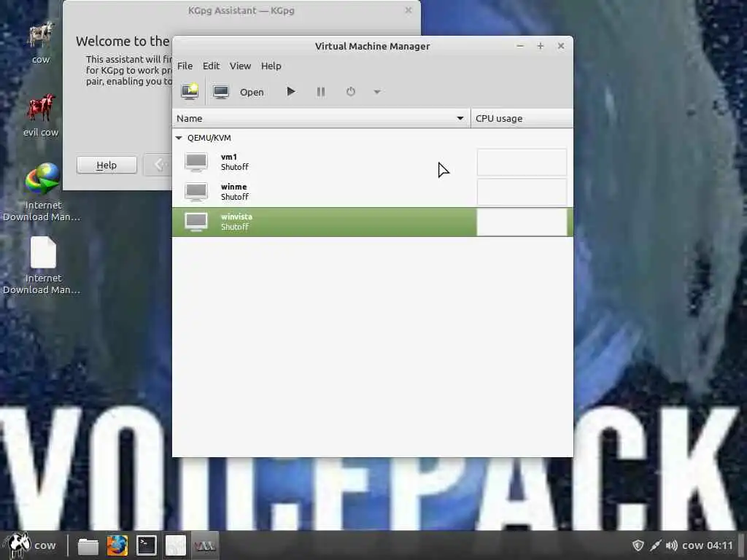Open the cow desktop icon
This screenshot has height=560, width=747.
pos(41,43)
